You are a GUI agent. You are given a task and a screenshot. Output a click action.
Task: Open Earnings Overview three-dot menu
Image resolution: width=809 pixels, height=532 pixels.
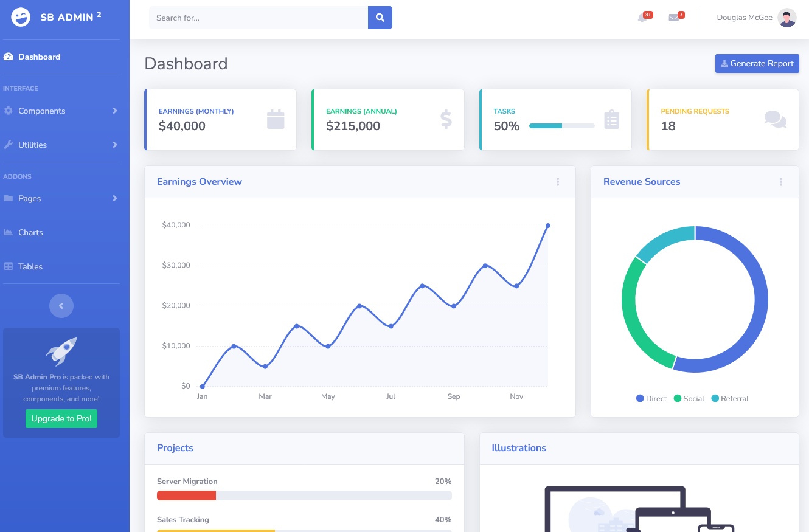[x=558, y=182]
